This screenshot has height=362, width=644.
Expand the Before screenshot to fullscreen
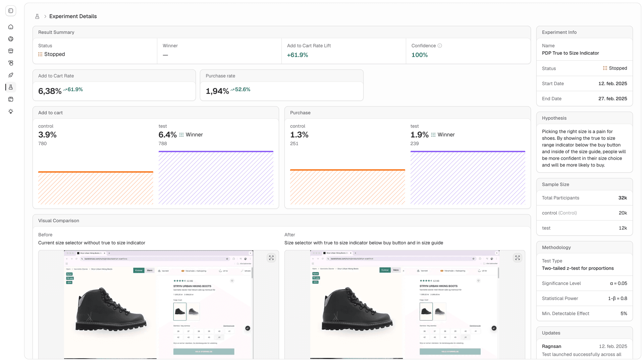[271, 258]
